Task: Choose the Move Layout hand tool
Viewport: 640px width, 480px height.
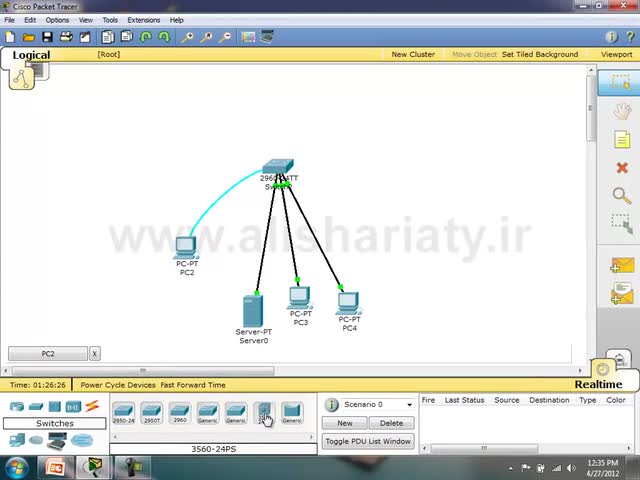Action: tap(622, 111)
